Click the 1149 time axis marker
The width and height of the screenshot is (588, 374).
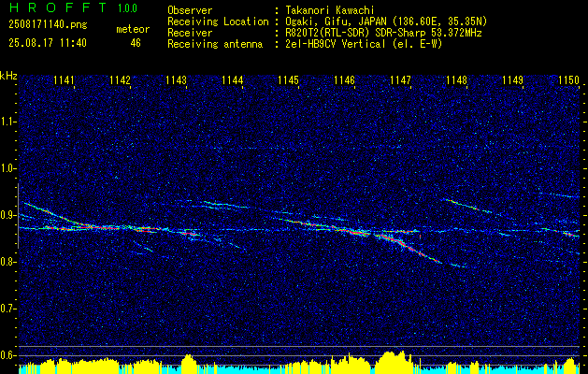point(512,80)
